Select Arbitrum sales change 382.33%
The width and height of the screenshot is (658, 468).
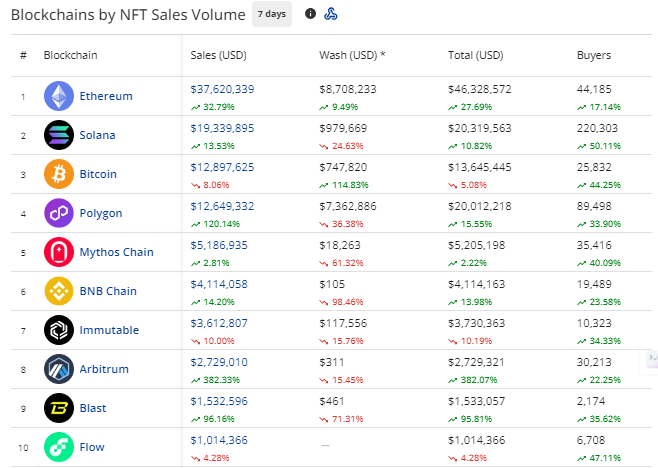[222, 380]
